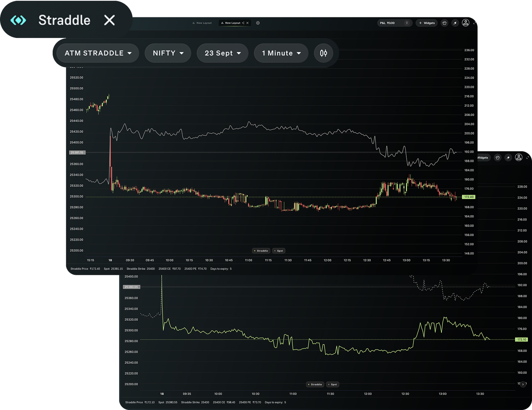Toggle the P&L visibility icon
Screen dimensions: 532x410
(406, 23)
